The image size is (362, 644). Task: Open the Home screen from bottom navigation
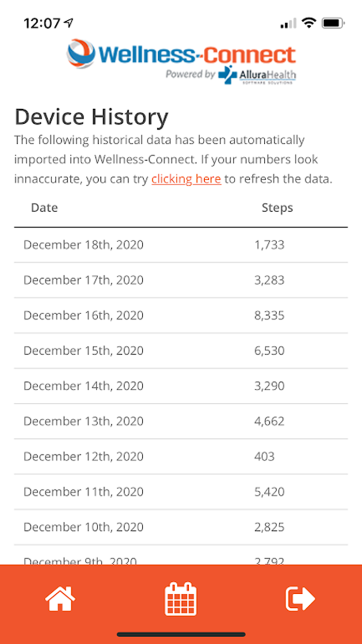[59, 598]
